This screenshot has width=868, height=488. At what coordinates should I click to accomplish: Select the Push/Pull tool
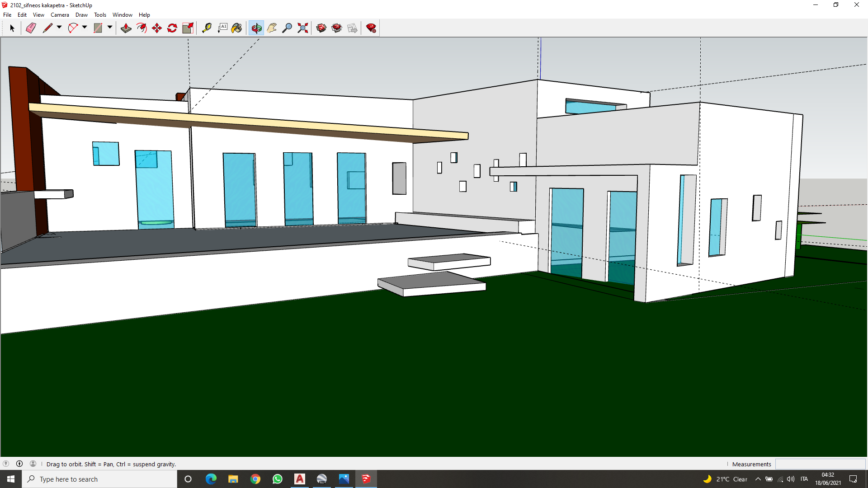[x=126, y=28]
